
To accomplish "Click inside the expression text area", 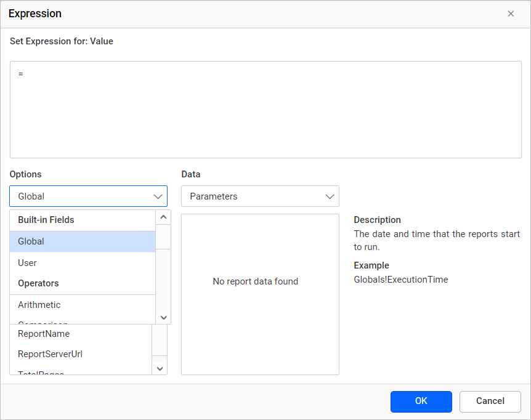I will (266, 110).
